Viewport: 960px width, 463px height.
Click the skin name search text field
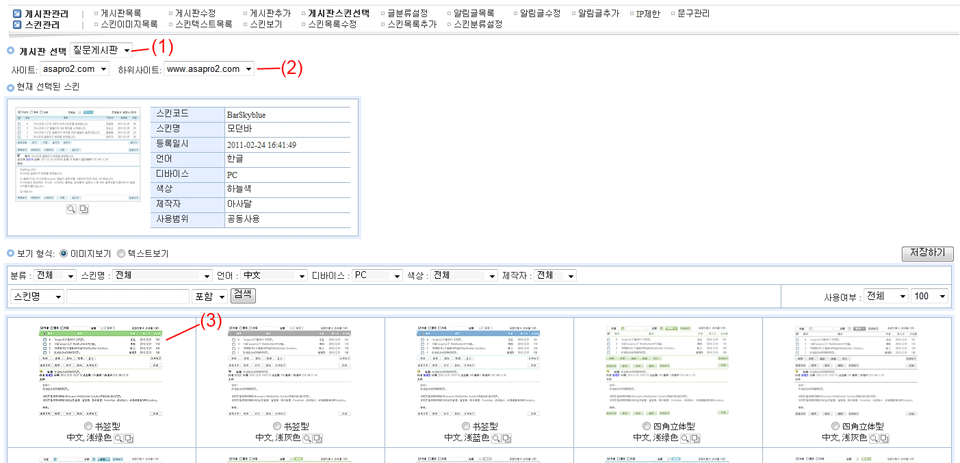128,297
